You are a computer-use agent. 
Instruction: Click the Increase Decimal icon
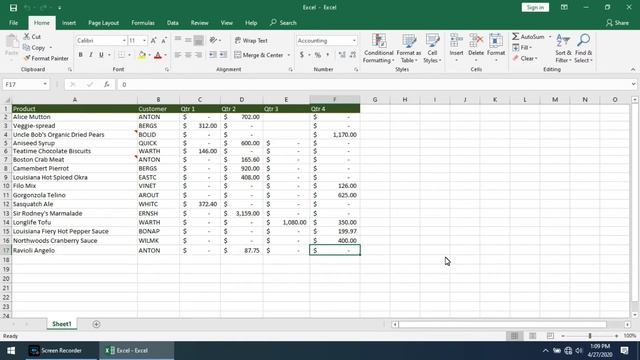click(342, 55)
